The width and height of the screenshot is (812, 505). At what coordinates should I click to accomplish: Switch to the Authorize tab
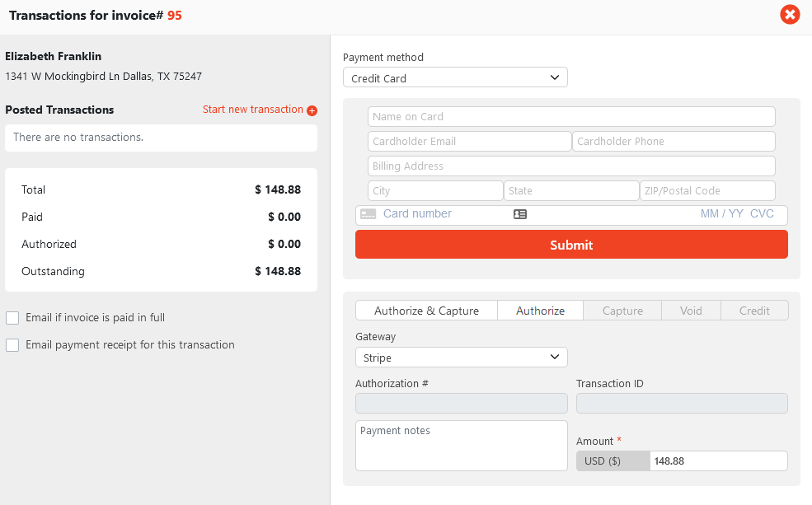coord(540,311)
